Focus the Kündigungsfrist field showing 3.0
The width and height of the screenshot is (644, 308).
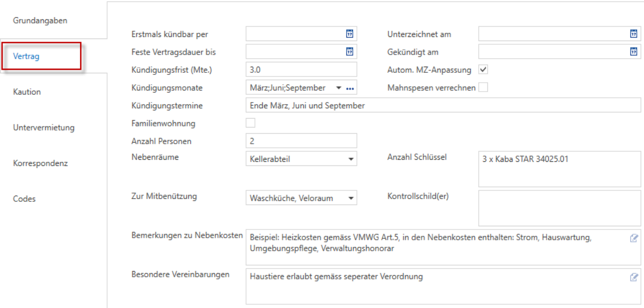point(301,70)
